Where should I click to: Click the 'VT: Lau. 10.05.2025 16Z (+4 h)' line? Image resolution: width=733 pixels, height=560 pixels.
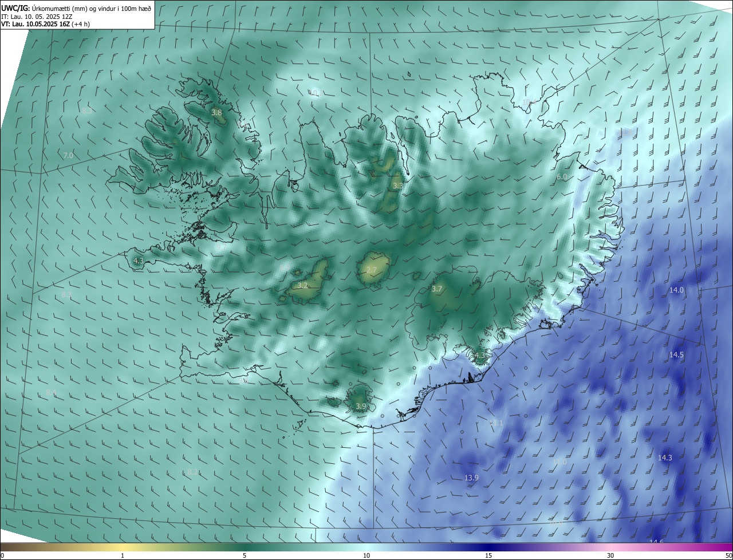coord(45,24)
